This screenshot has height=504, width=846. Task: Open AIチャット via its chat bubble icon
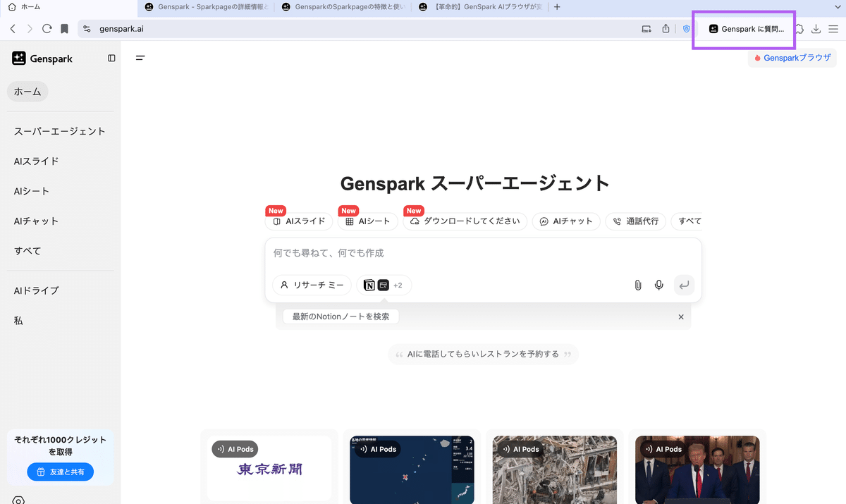543,221
